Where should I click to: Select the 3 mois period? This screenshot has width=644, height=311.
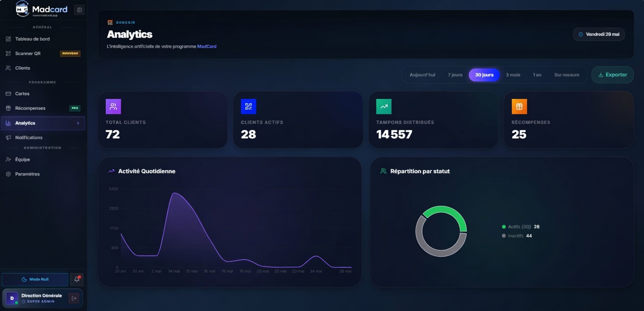click(x=513, y=75)
